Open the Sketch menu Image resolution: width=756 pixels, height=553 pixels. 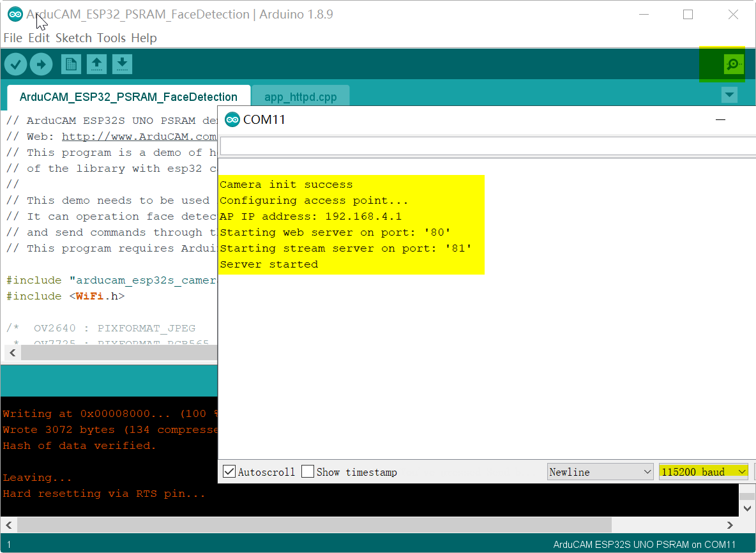[x=73, y=38]
